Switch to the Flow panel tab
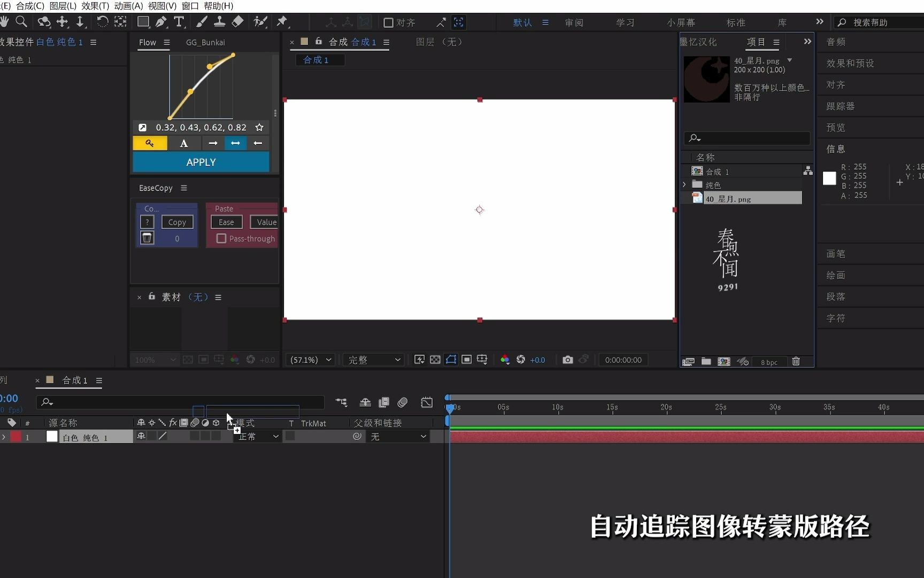The height and width of the screenshot is (578, 924). 147,42
